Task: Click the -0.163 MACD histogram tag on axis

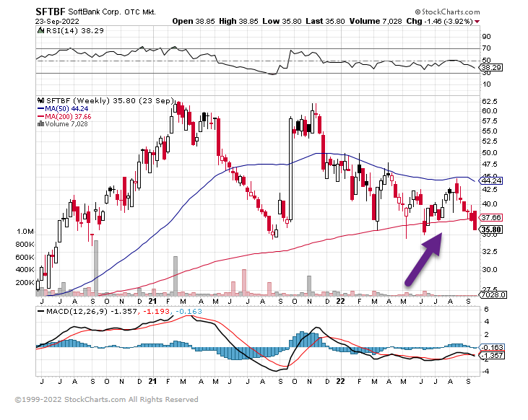Action: coord(493,347)
